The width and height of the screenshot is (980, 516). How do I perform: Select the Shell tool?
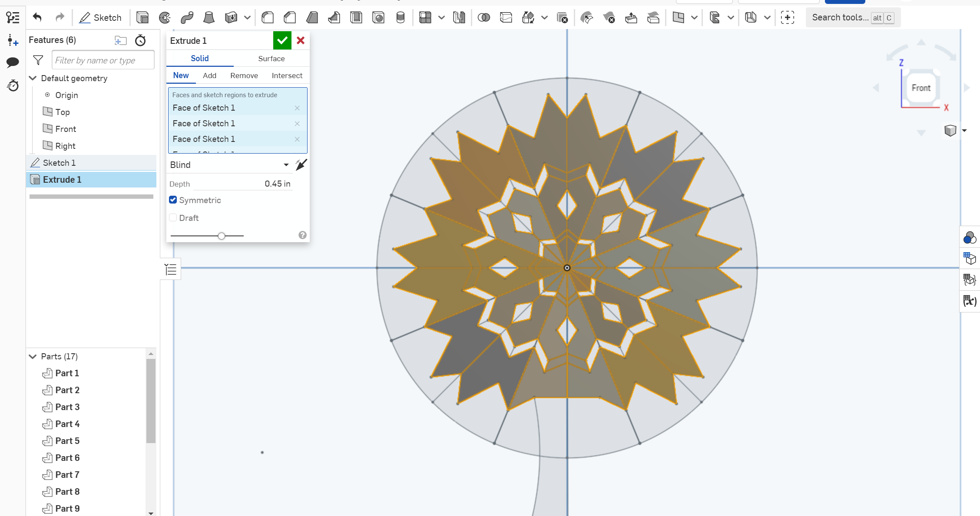[356, 17]
